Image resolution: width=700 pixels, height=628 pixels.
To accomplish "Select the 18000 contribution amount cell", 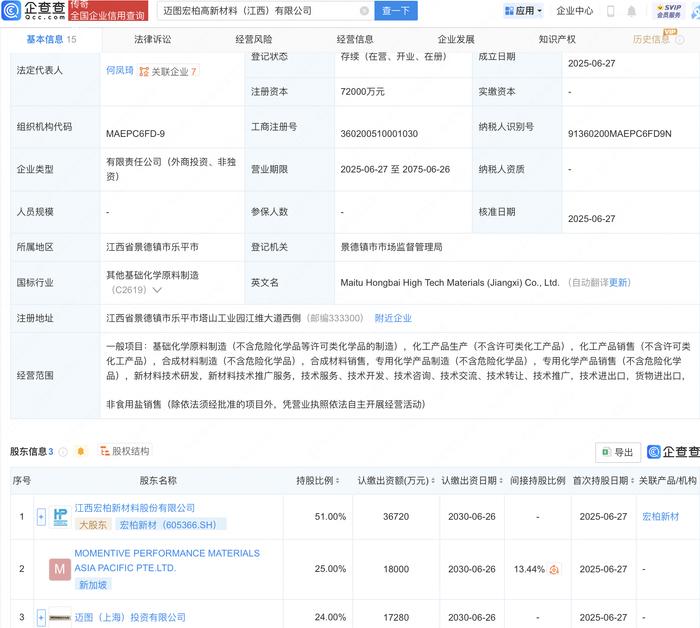I will 396,569.
